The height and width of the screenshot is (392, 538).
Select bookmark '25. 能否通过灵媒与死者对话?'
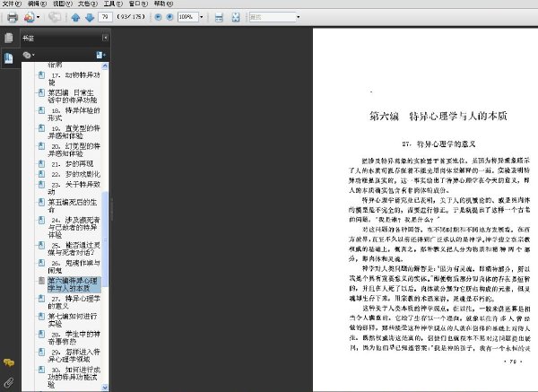click(x=74, y=248)
